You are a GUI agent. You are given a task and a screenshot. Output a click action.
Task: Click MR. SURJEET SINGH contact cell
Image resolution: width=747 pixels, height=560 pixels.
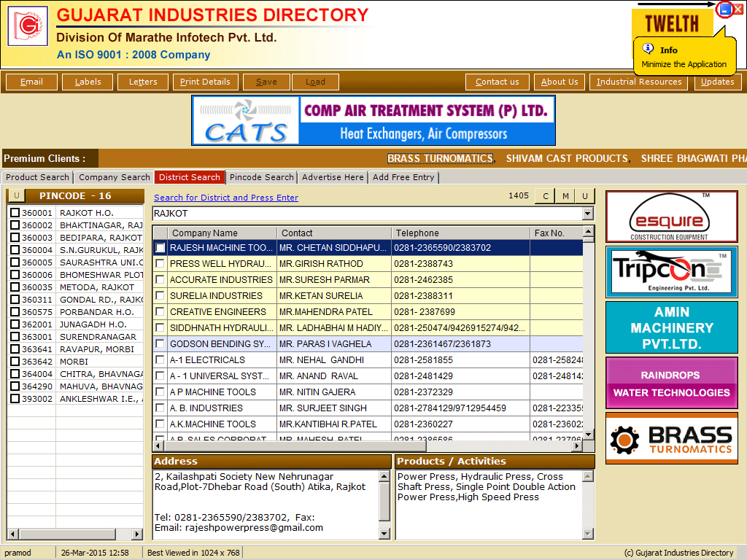(334, 408)
